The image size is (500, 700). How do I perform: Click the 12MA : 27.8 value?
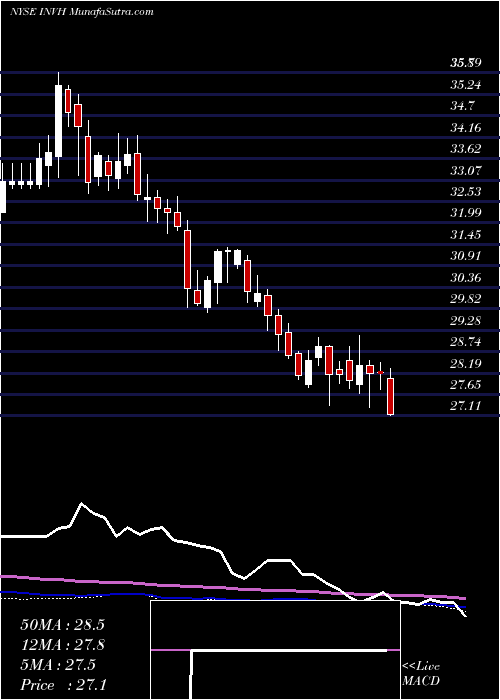(62, 645)
